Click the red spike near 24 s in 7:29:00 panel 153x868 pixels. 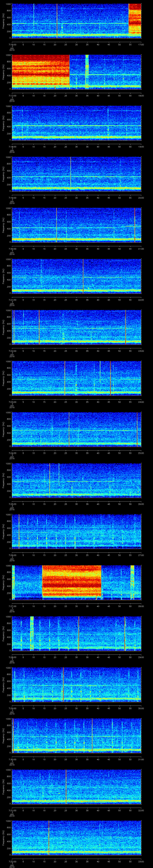[63, 685]
